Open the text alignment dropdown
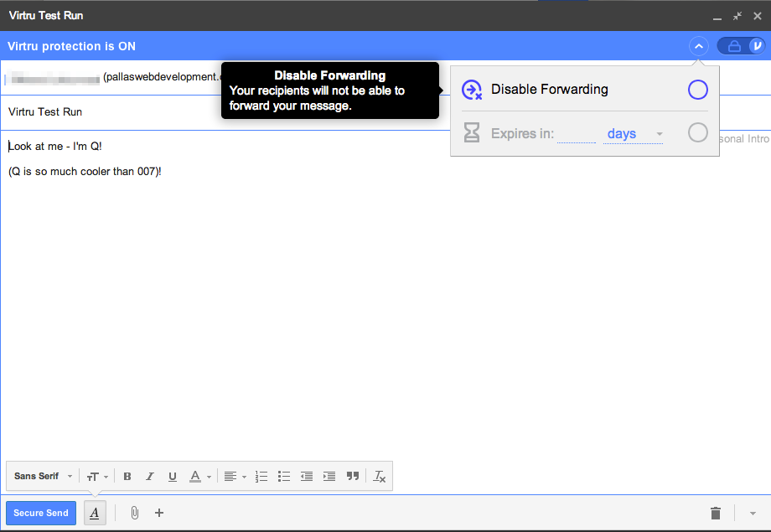This screenshot has width=771, height=532. pos(235,476)
